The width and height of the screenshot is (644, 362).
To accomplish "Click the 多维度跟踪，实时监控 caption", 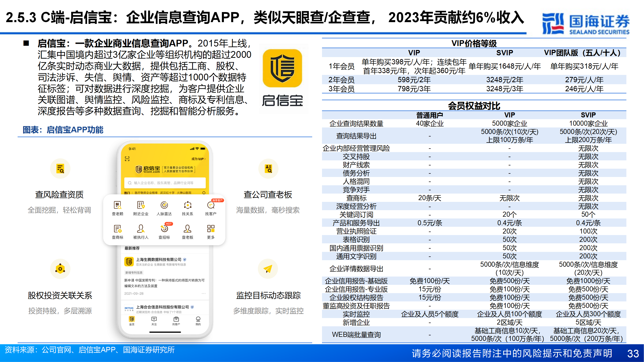I will click(x=268, y=311).
